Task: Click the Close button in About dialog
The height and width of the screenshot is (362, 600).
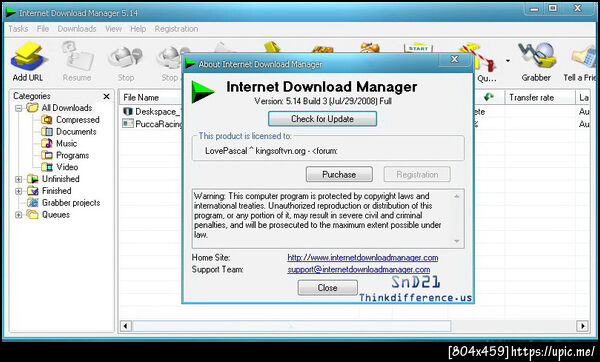Action: coord(328,288)
